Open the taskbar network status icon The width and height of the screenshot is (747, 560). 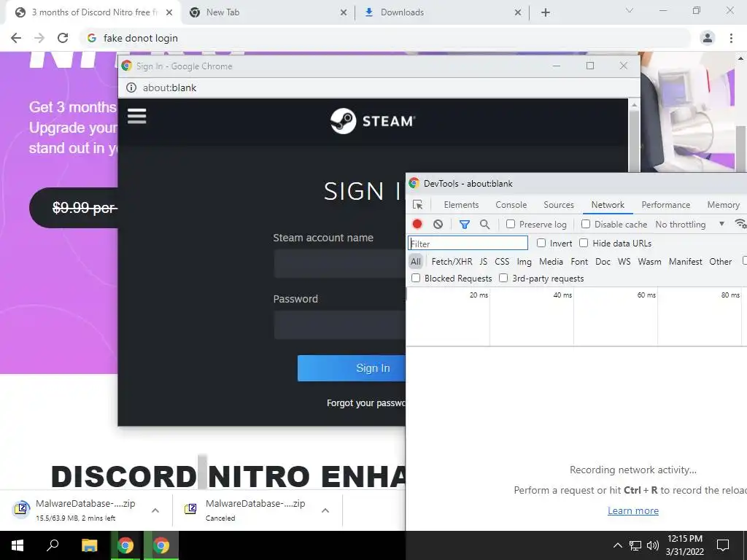(635, 545)
